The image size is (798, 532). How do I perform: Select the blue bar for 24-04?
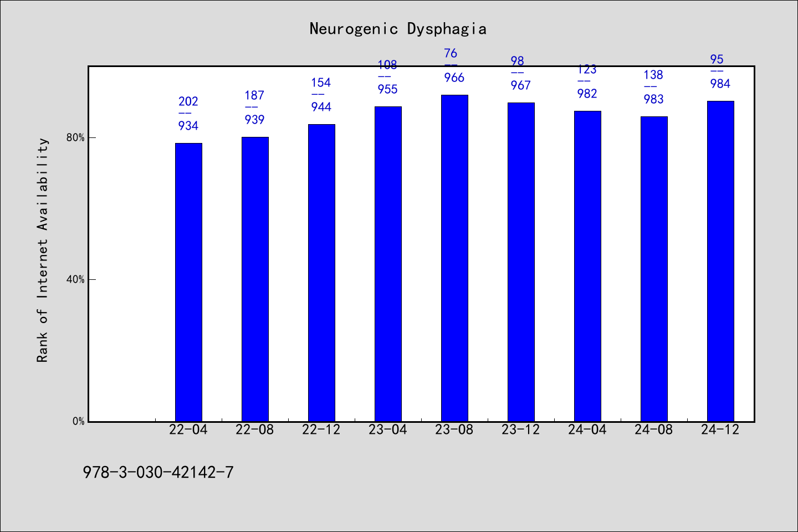coord(587,266)
